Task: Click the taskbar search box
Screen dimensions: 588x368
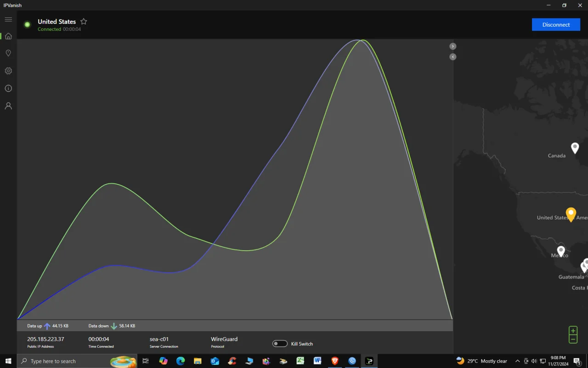Action: coord(77,361)
